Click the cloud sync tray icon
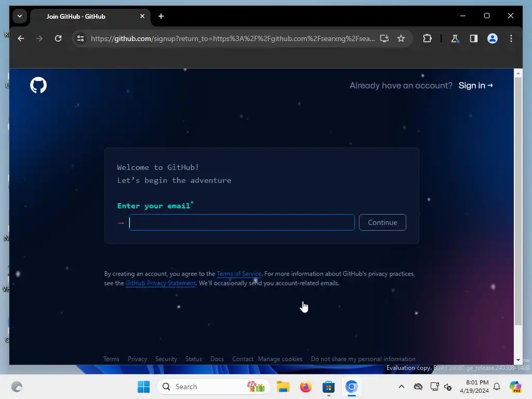This screenshot has width=532, height=399. point(418,387)
